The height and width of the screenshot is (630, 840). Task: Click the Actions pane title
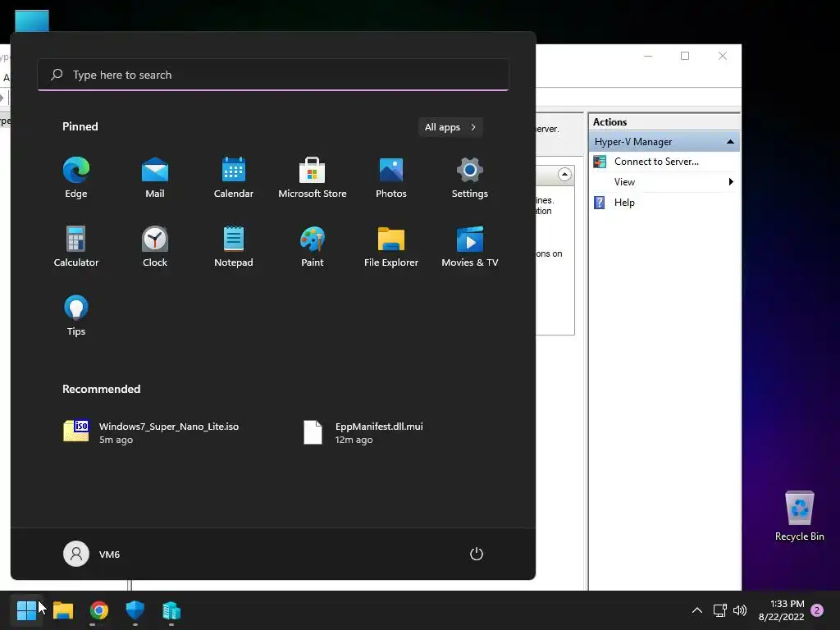[x=609, y=122]
